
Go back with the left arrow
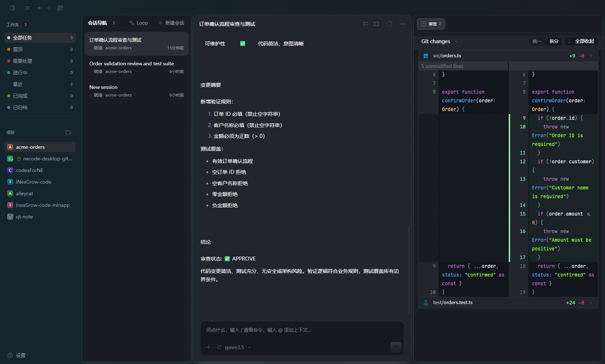40,8
